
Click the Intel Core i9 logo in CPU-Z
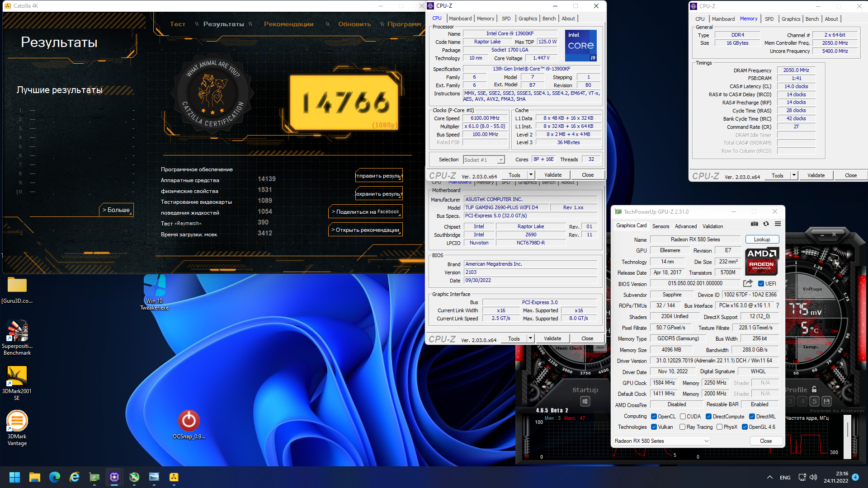click(581, 45)
